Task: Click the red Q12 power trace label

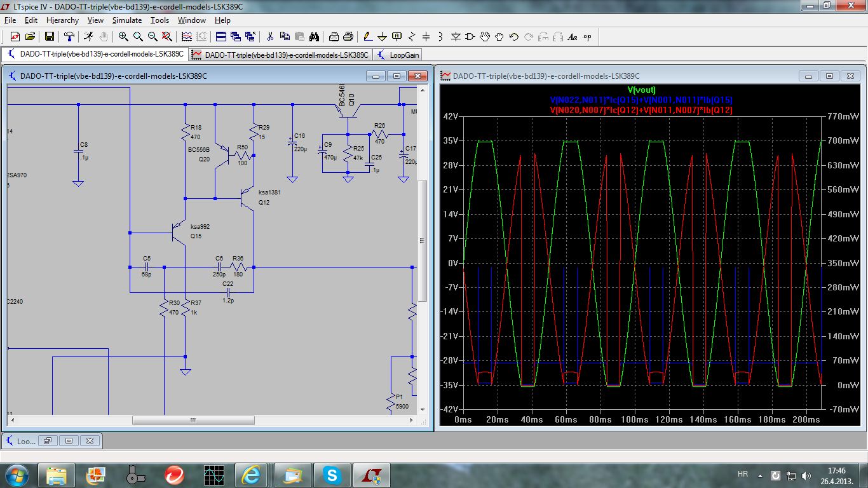Action: (x=641, y=110)
